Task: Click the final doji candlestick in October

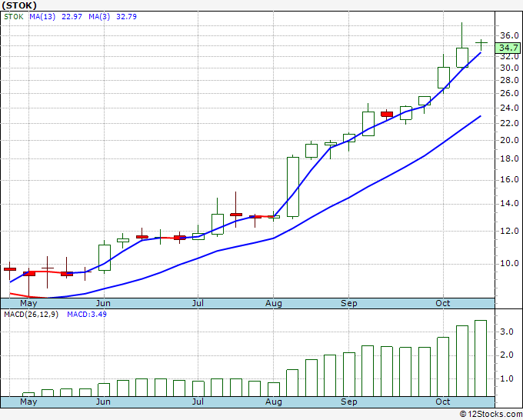Action: pyautogui.click(x=481, y=43)
